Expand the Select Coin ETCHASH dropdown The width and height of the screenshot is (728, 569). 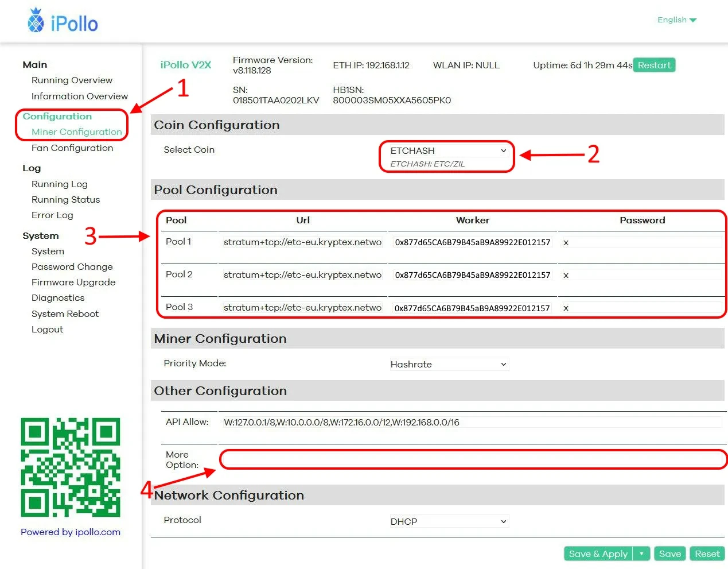click(x=448, y=151)
